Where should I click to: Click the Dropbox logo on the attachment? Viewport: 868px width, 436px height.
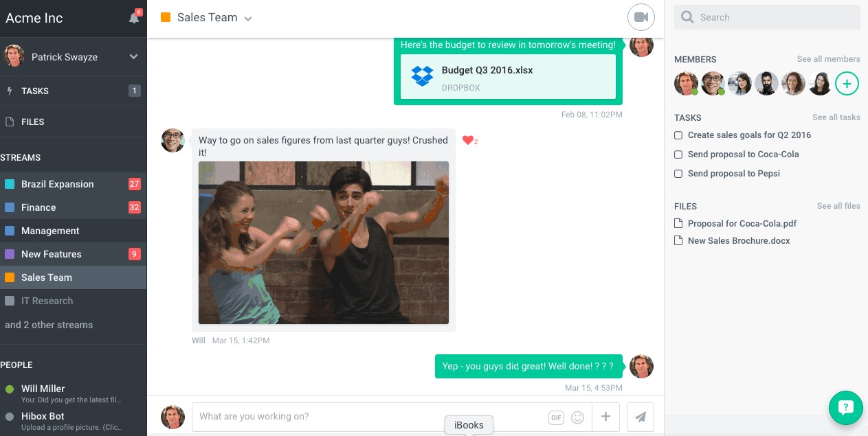[x=422, y=76]
